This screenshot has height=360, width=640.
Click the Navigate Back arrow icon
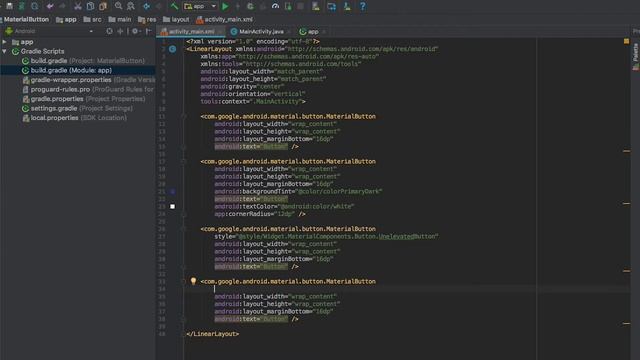[146, 6]
